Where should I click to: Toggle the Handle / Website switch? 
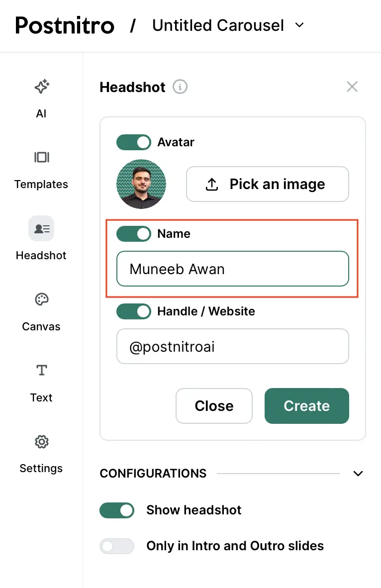(134, 311)
